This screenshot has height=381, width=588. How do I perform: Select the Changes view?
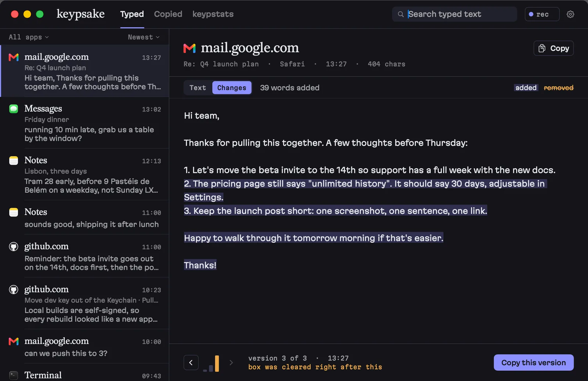coord(232,88)
